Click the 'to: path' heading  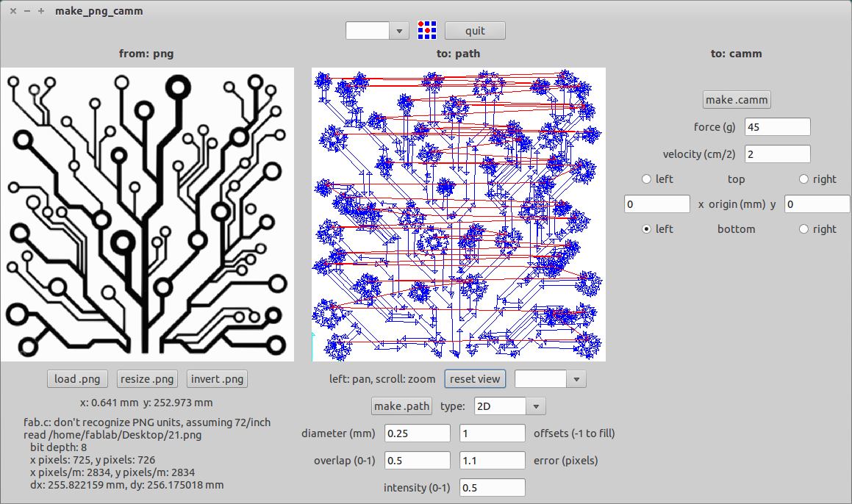[x=459, y=54]
